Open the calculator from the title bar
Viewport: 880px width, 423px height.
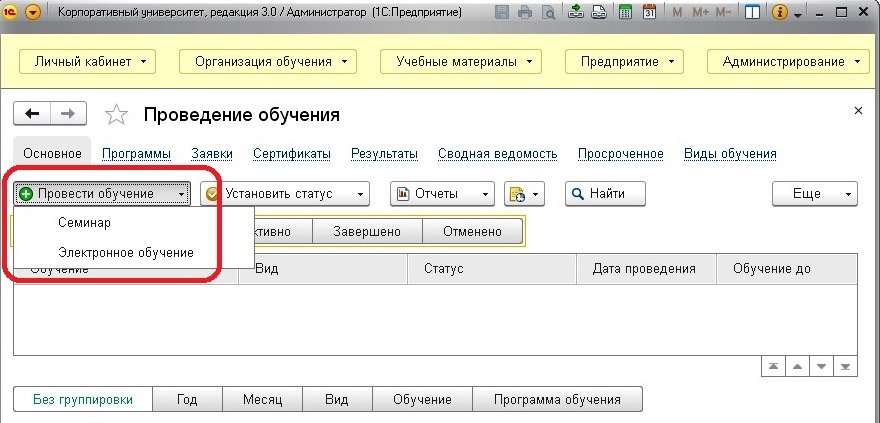coord(625,13)
